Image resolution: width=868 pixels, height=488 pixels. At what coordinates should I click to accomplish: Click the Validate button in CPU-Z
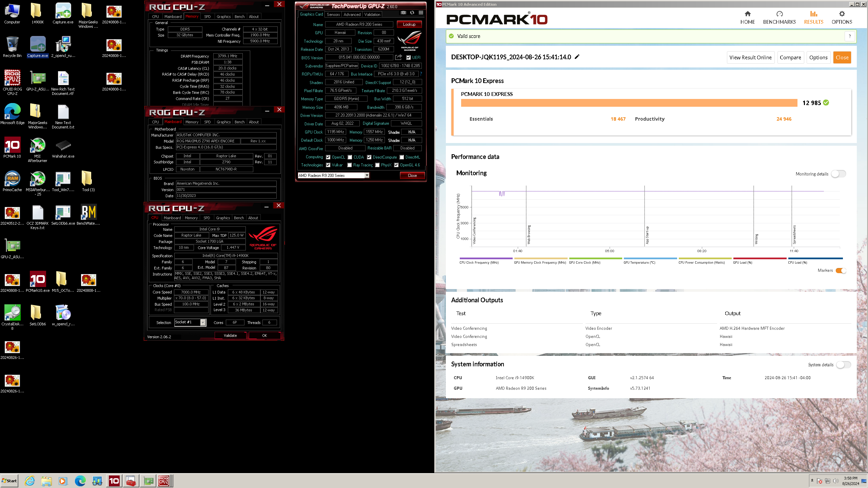[230, 335]
